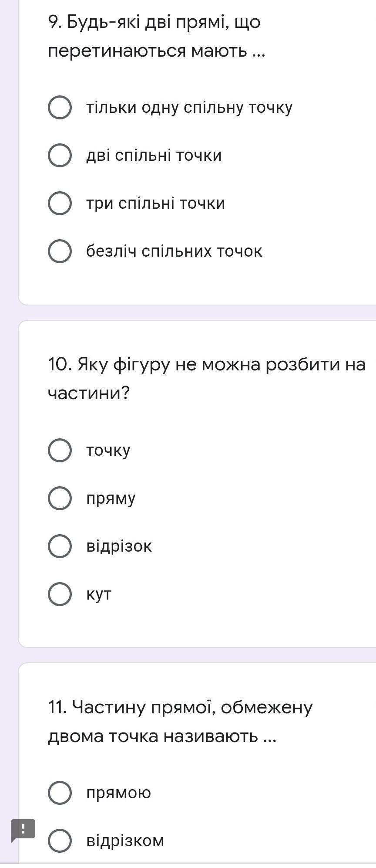Click the 'кут' answer label text
This screenshot has height=868, width=376.
[x=99, y=594]
